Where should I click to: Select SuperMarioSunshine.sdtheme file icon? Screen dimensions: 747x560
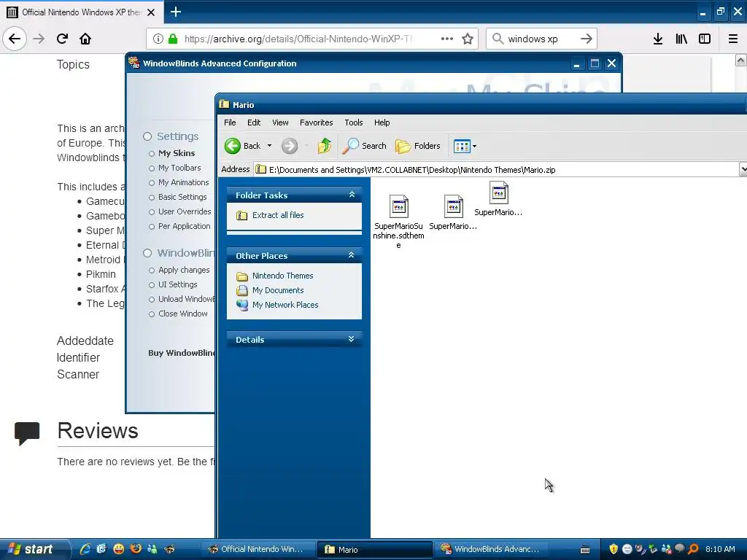click(399, 206)
